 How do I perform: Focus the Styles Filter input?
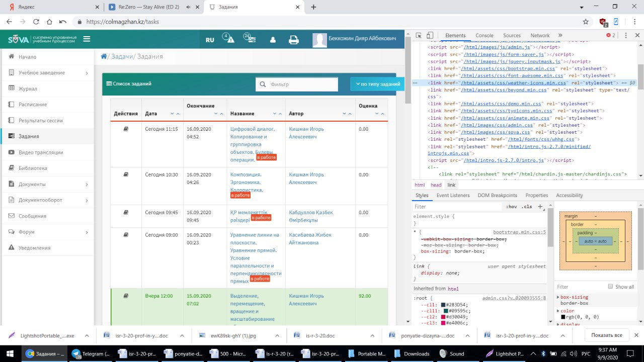click(x=458, y=207)
